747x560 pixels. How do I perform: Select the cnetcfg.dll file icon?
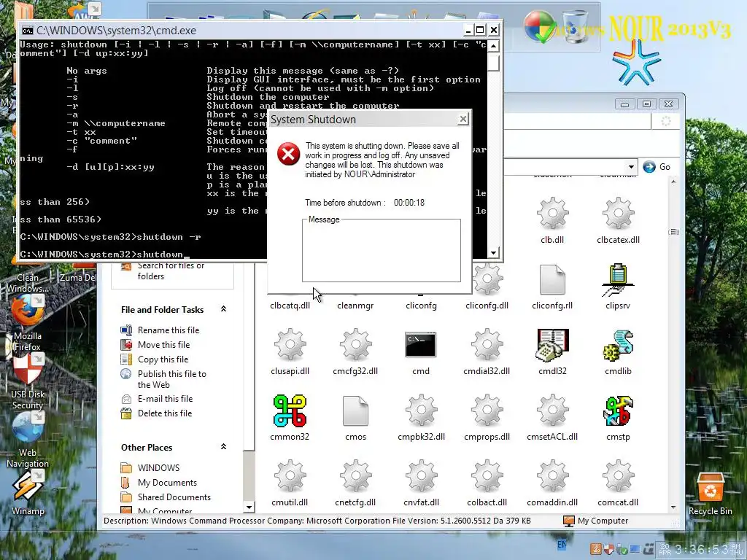355,476
